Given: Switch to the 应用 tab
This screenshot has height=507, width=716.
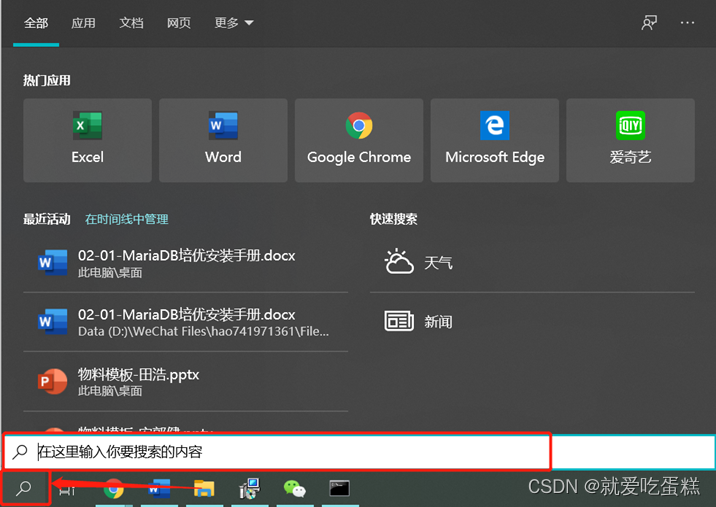Looking at the screenshot, I should (x=83, y=23).
